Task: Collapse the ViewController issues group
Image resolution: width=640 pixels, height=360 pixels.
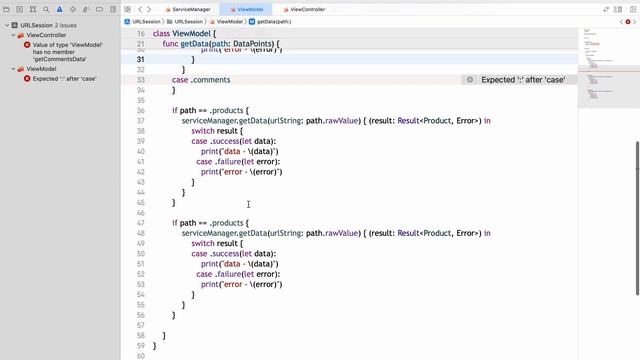Action: (x=13, y=35)
